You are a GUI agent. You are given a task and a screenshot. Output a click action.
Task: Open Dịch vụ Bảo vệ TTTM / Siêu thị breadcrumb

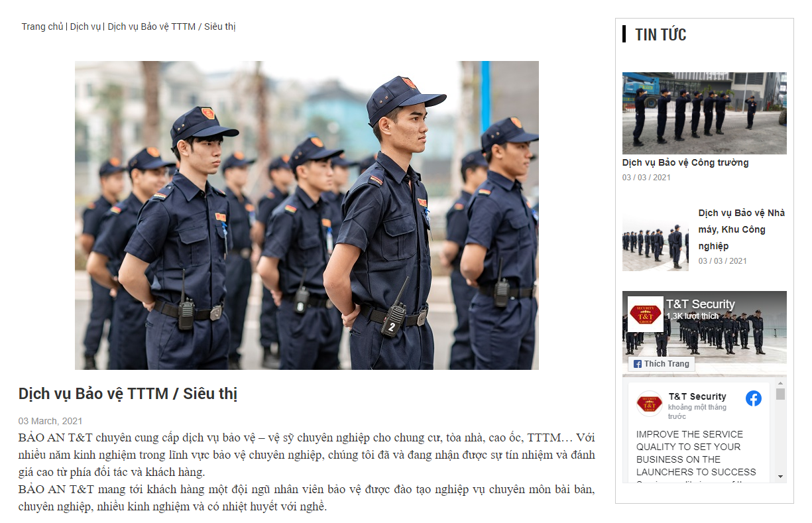172,27
